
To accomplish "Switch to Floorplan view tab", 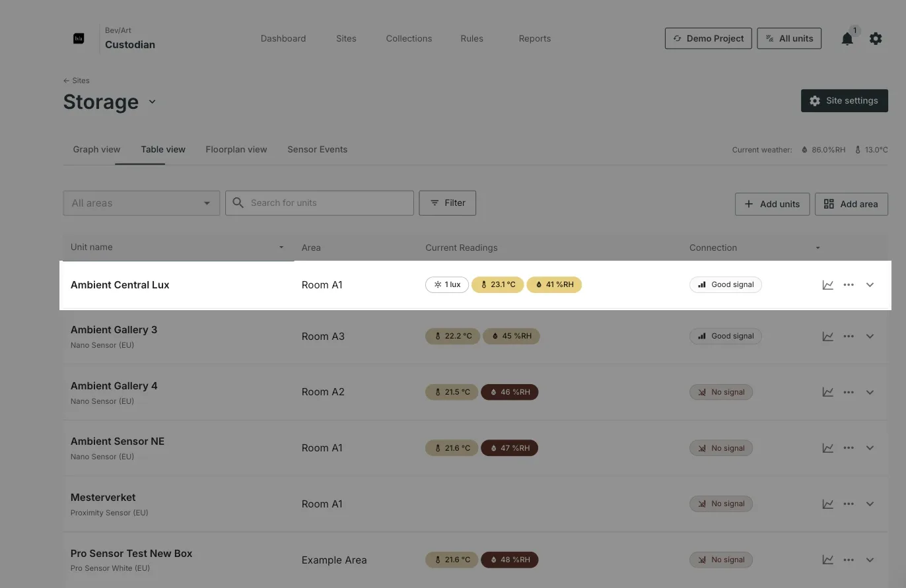I will 236,149.
